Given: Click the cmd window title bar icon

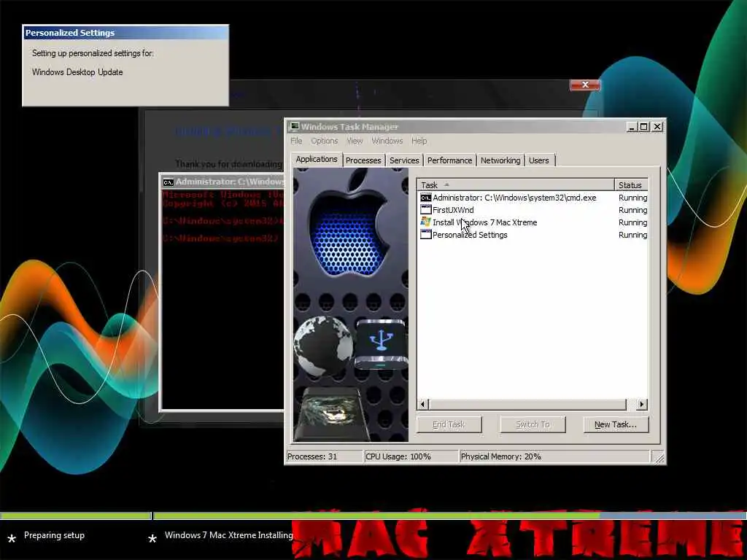Looking at the screenshot, I should pyautogui.click(x=168, y=182).
